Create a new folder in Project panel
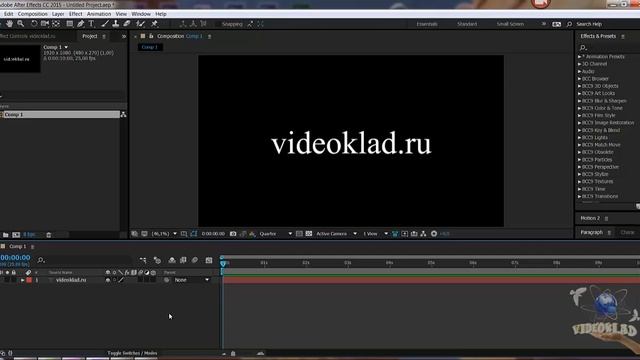The height and width of the screenshot is (360, 640). [6, 235]
